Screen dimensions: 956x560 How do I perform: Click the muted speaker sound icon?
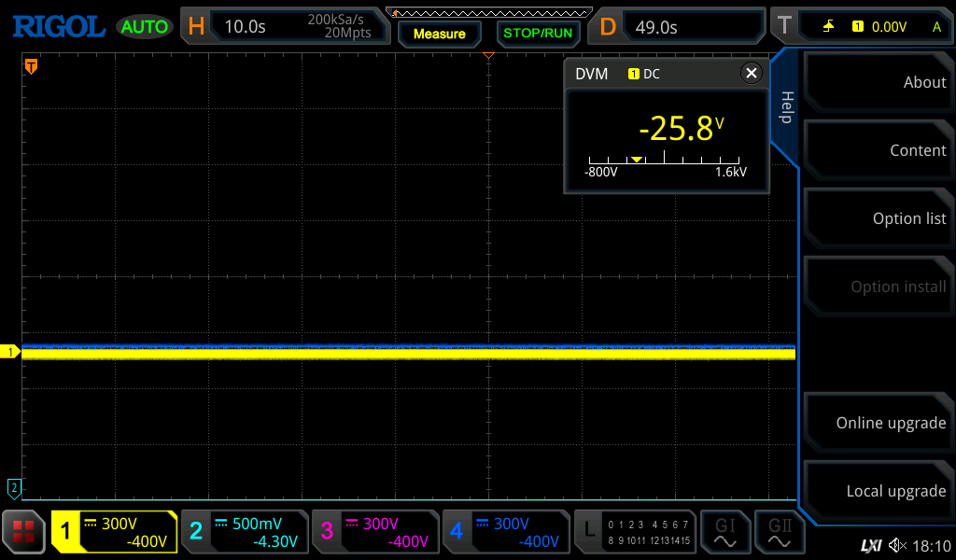pos(897,546)
